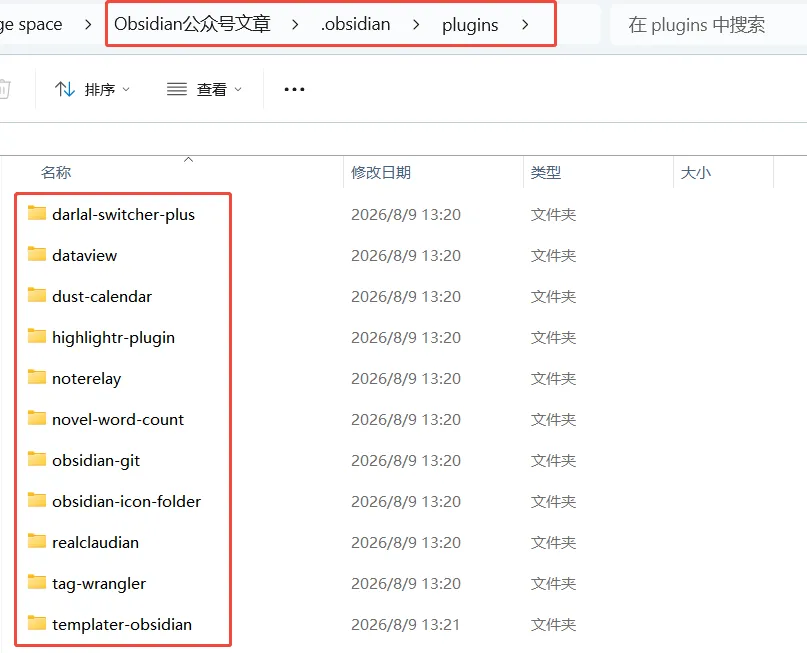The height and width of the screenshot is (653, 807).
Task: Expand chevron after 'ge space' breadcrumb
Action: pyautogui.click(x=88, y=24)
